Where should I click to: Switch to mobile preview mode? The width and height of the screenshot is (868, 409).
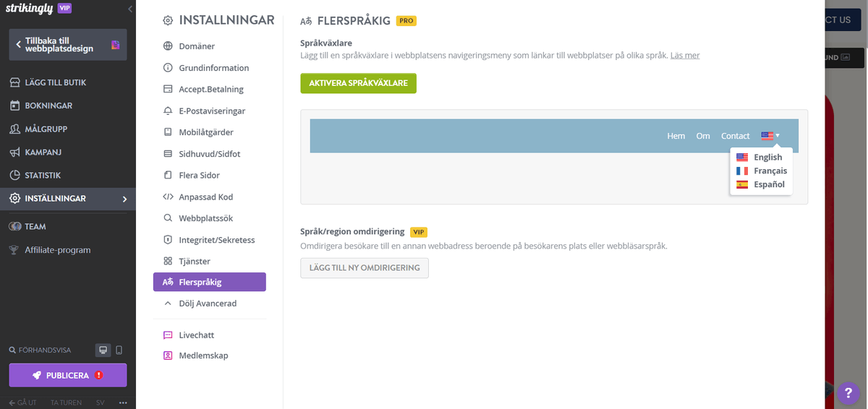(x=119, y=350)
